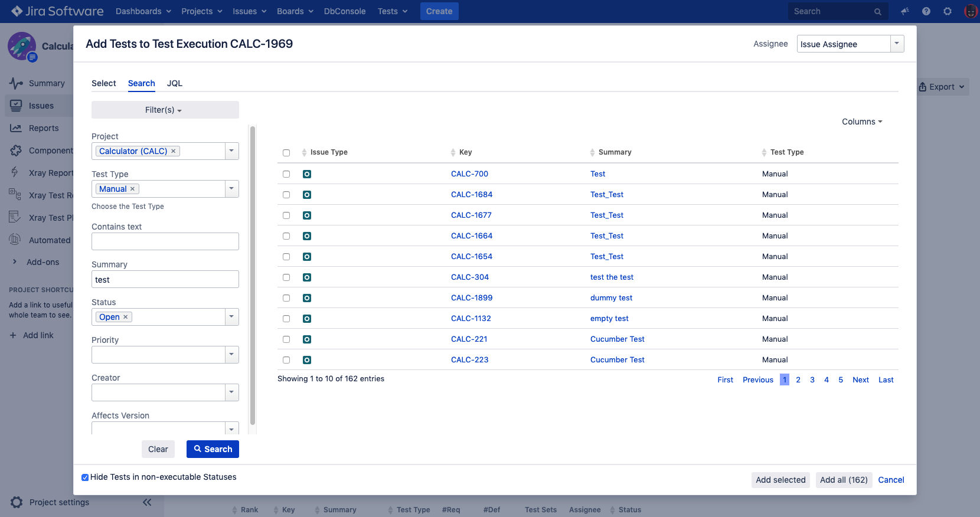Click the issue type icon for CALC-304

(x=307, y=277)
